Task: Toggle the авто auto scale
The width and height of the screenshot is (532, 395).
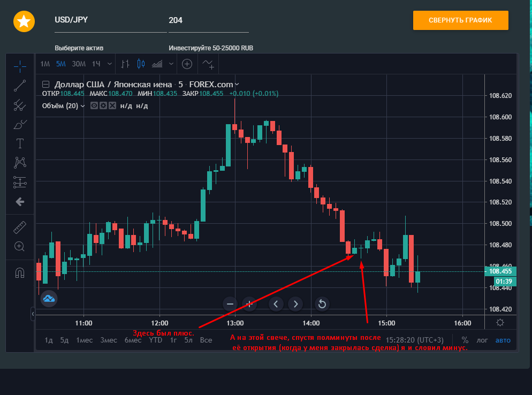Action: pyautogui.click(x=503, y=340)
